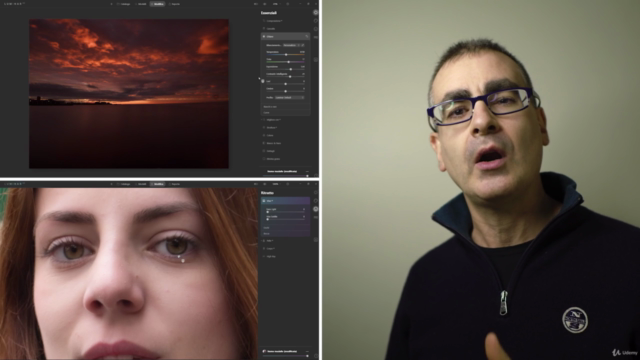Click three-dots menu beside lower Nome modello
This screenshot has width=640, height=360.
(307, 351)
